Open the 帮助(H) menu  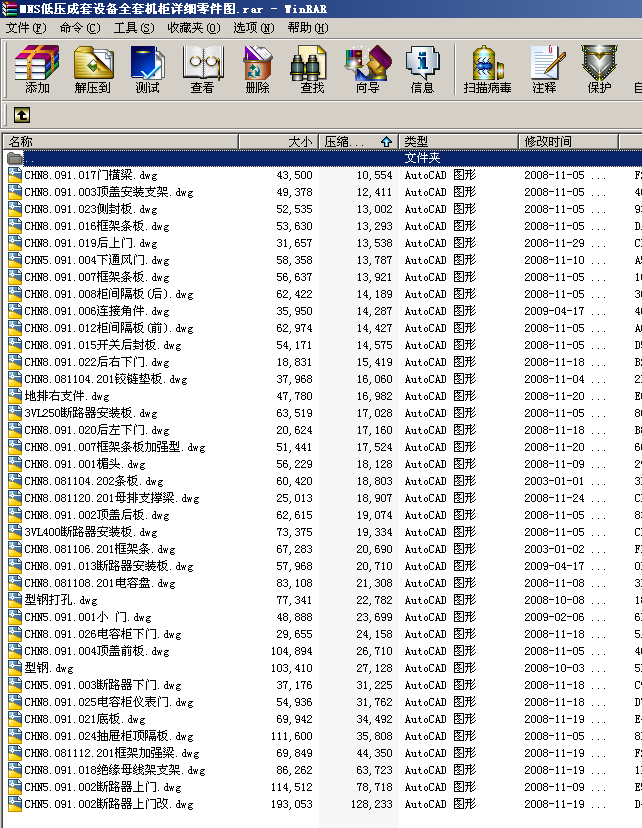[x=308, y=27]
